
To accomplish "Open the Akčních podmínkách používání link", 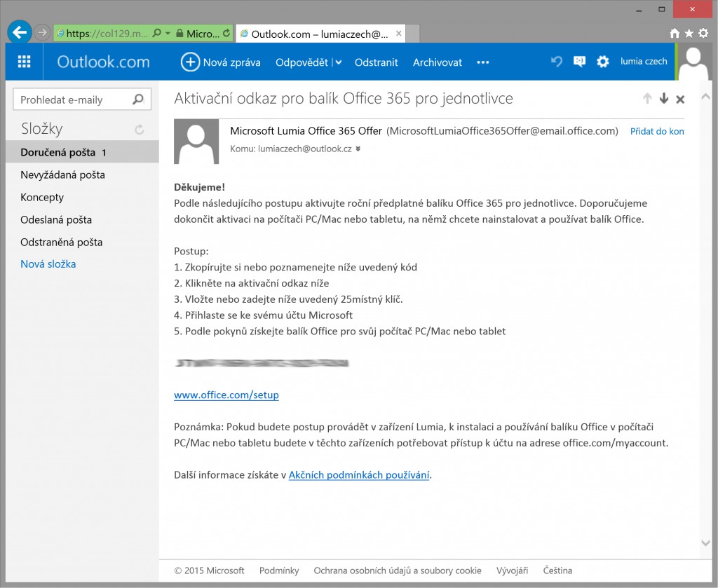I will tap(359, 475).
